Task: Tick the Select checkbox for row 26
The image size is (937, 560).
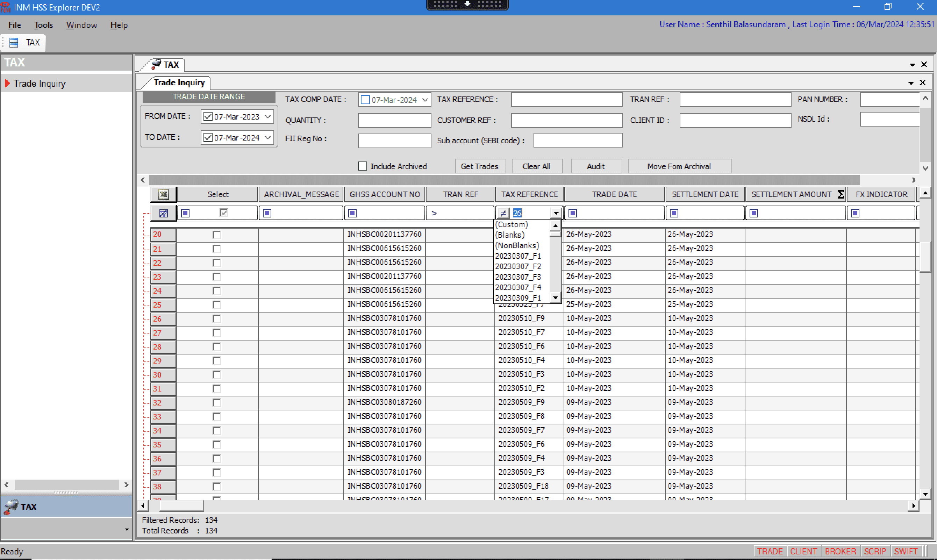Action: pos(217,319)
